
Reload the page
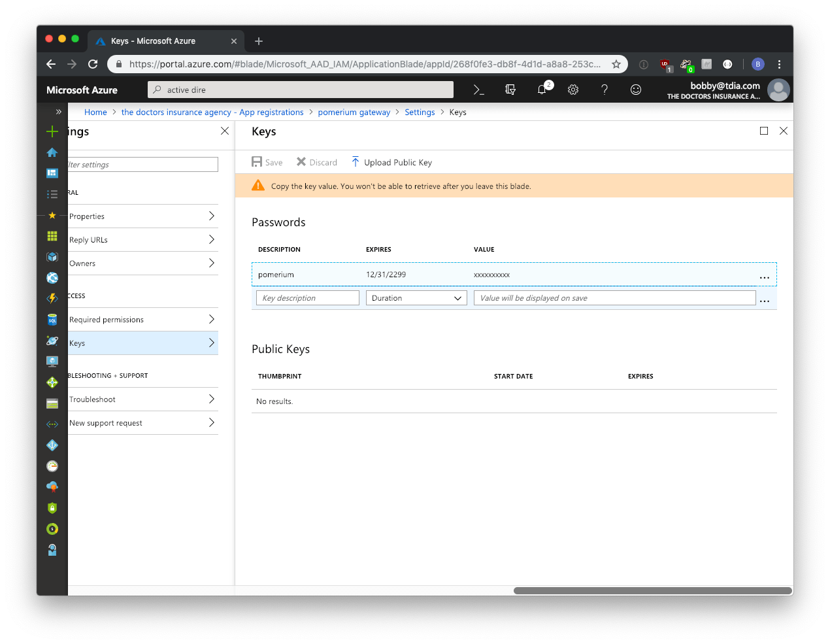coord(93,64)
